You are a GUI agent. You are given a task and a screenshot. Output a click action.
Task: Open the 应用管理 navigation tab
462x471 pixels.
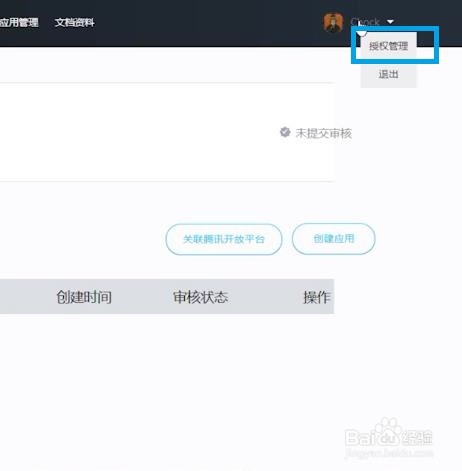(19, 22)
